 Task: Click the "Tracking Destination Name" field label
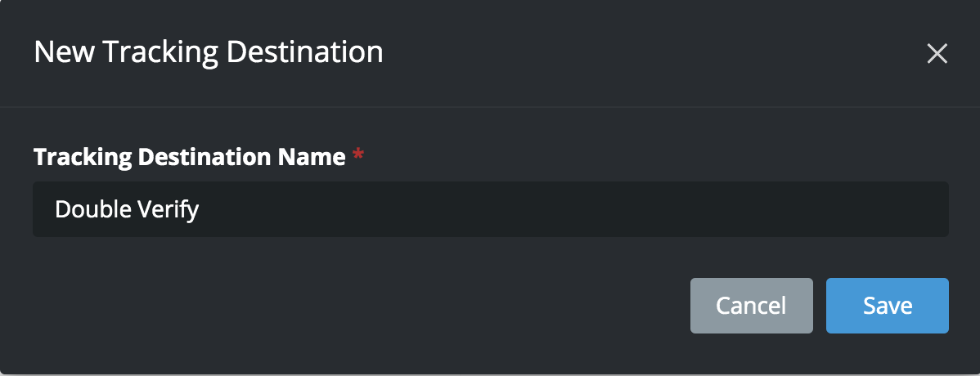(189, 157)
